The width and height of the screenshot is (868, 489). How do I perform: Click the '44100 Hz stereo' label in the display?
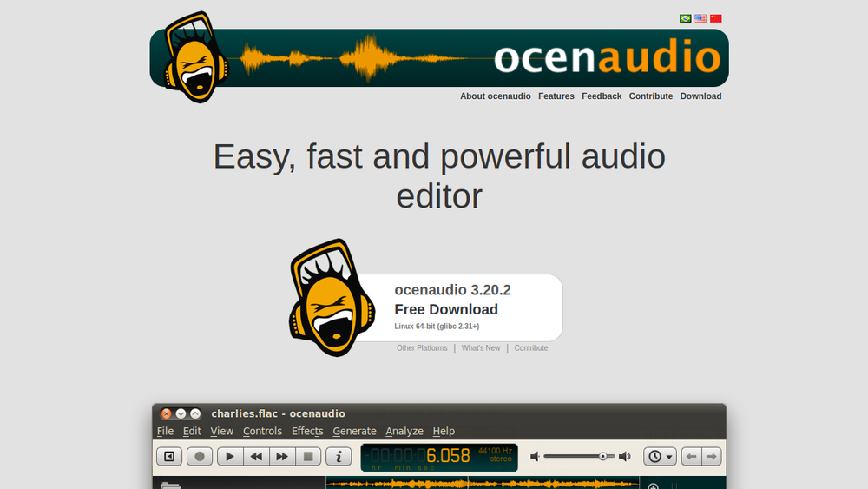point(496,454)
